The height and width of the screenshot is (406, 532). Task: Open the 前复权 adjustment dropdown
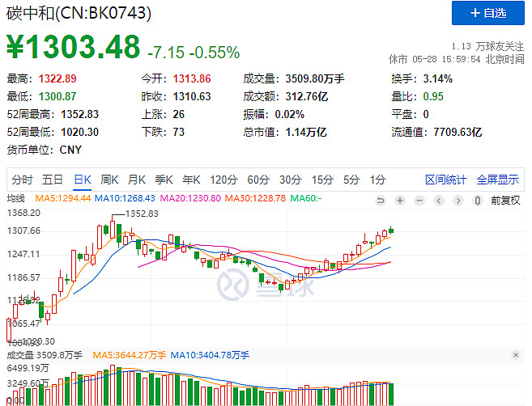[x=505, y=201]
